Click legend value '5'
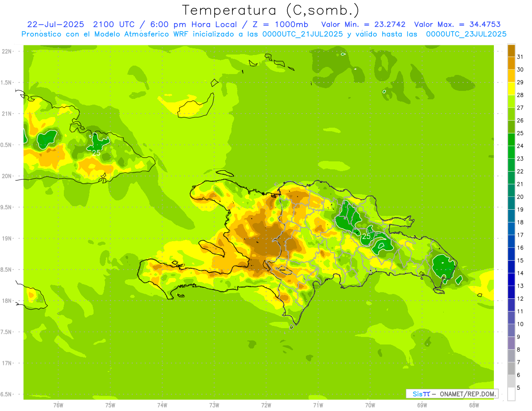Viewport: 532px width, 411px height. 520,388
